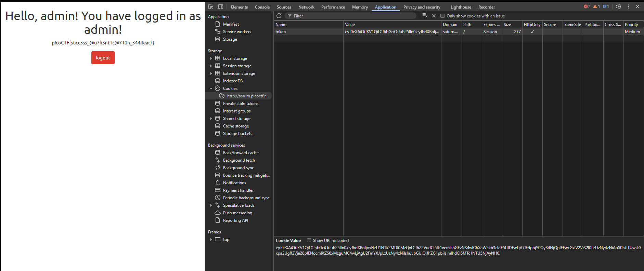
Task: Open DevTools more options menu
Action: [x=628, y=6]
